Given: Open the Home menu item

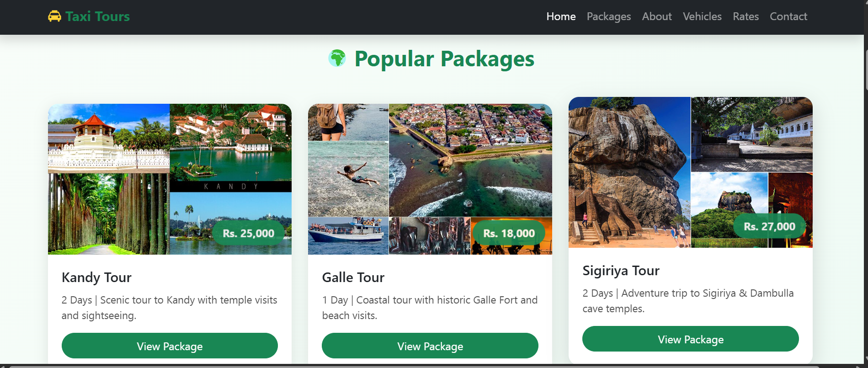Looking at the screenshot, I should pos(561,16).
